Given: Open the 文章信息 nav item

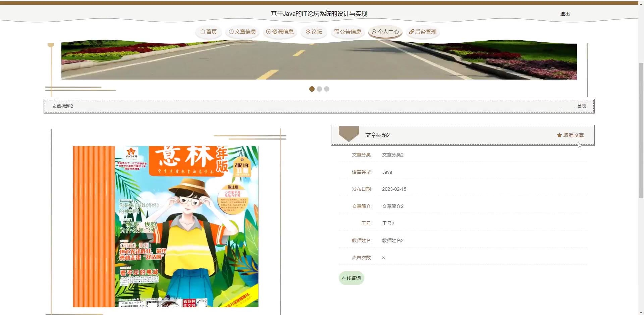Looking at the screenshot, I should pyautogui.click(x=242, y=32).
